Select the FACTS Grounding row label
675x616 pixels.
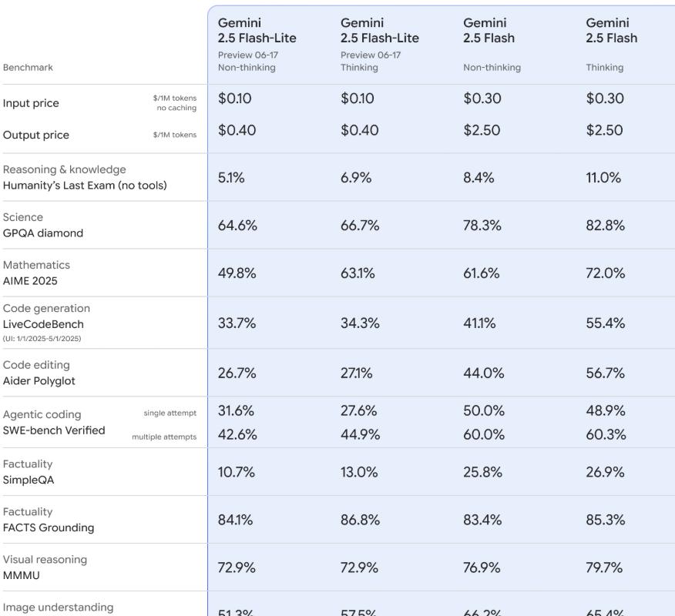[49, 527]
